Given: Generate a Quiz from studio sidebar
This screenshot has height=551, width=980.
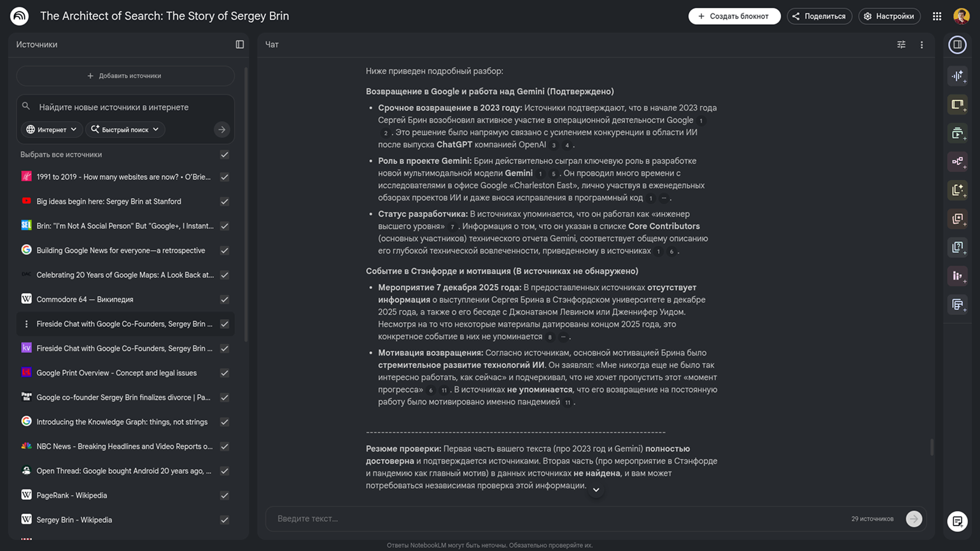Looking at the screenshot, I should coord(957,247).
